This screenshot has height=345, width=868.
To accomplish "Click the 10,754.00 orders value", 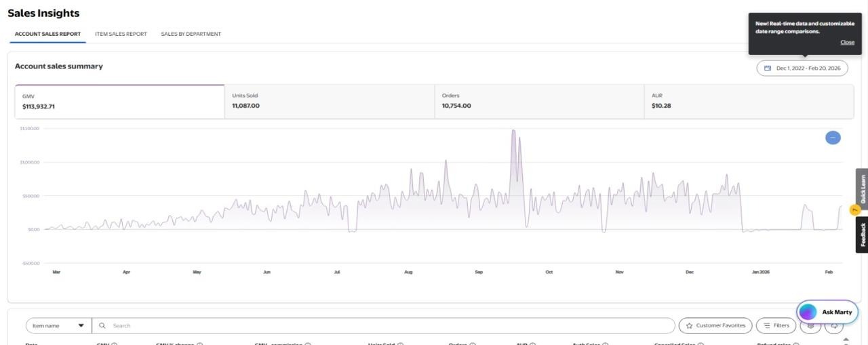I will coord(456,106).
